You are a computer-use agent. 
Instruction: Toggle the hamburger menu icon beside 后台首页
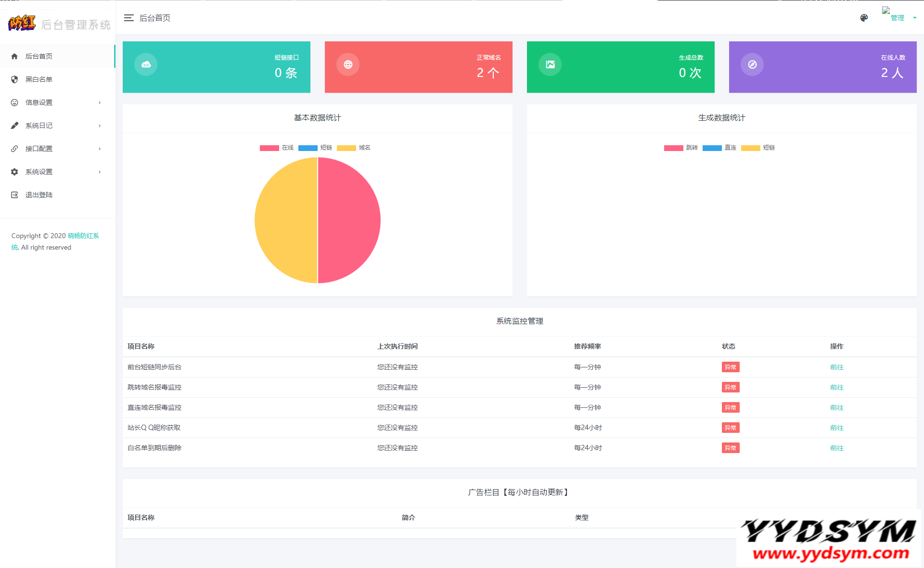128,18
